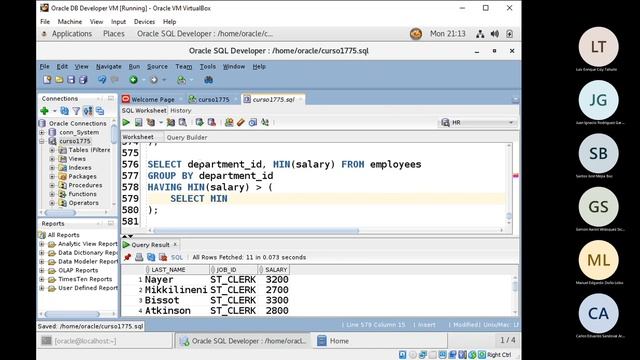
Task: Open the volume control in top panel
Action: [495, 34]
